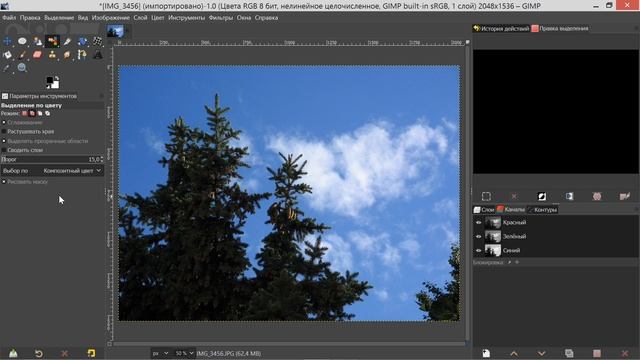Click Select All button in Selection Editor

tap(486, 196)
